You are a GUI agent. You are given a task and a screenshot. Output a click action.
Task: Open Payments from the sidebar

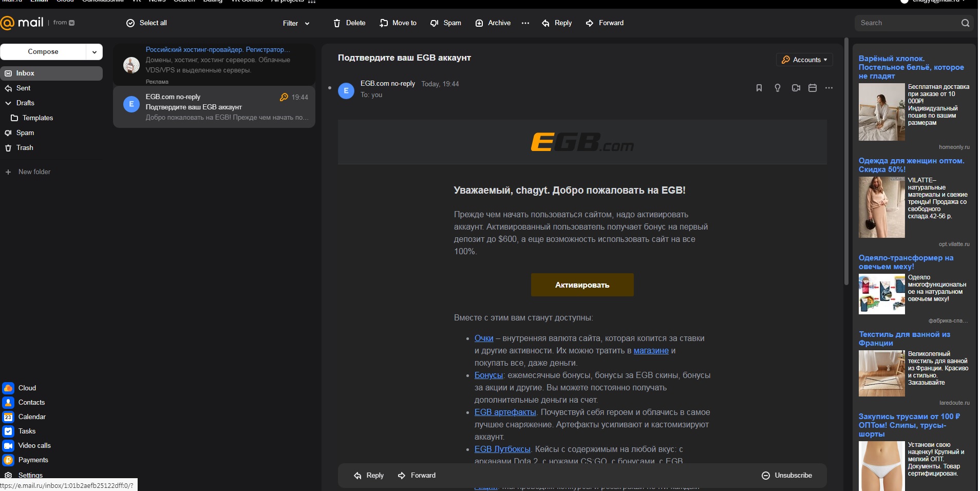25,460
